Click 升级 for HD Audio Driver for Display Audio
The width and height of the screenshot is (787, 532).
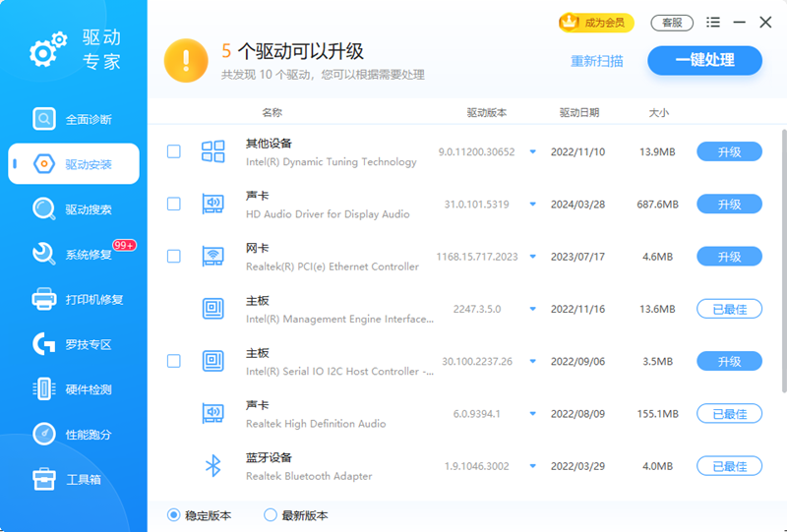point(729,204)
